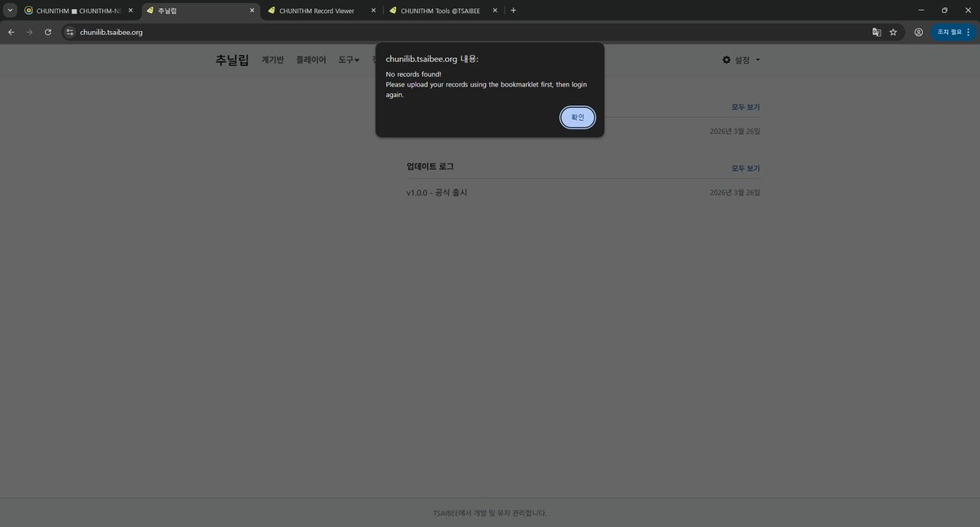
Task: Dismiss the dialog with the 확인 button
Action: click(x=577, y=117)
